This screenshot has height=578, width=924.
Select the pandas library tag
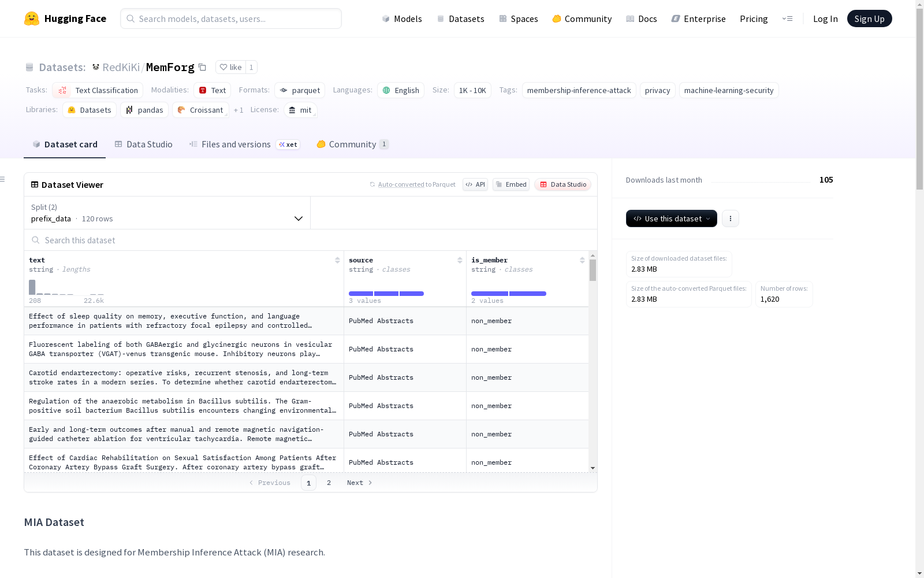[x=144, y=110]
